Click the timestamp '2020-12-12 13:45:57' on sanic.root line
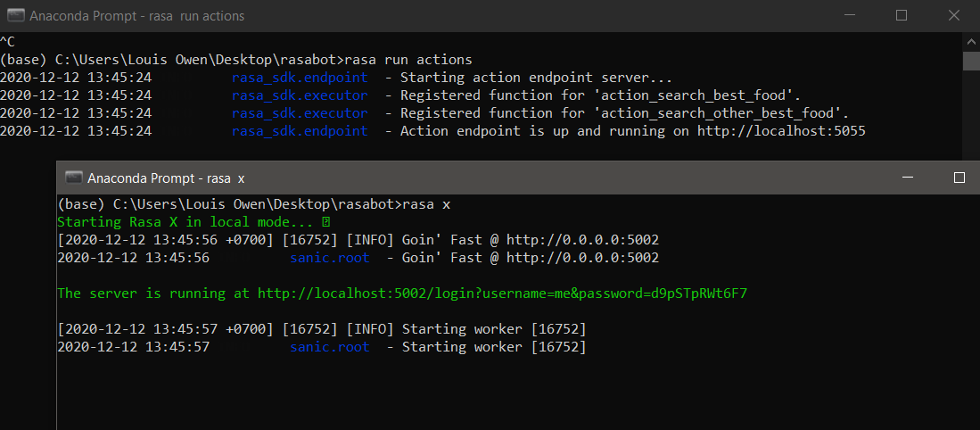The image size is (980, 430). [x=133, y=346]
